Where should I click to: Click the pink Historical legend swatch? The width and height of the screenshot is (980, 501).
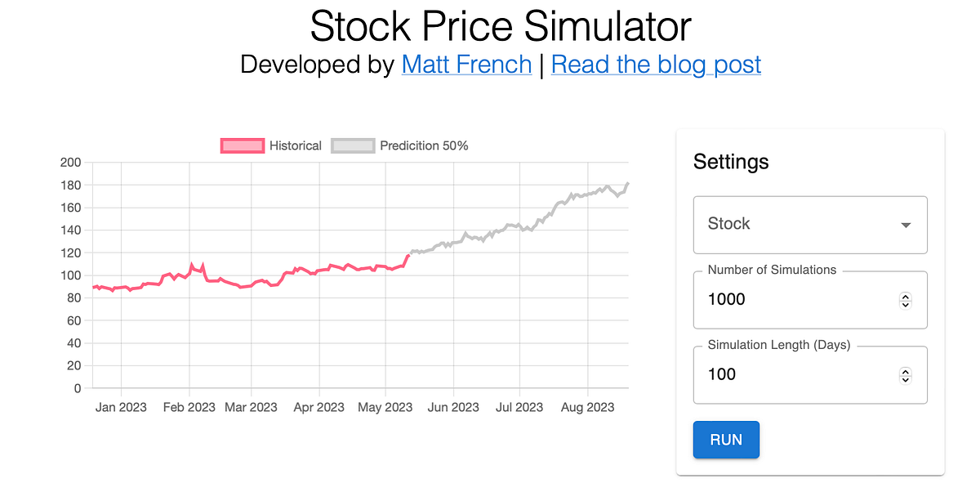[x=242, y=145]
